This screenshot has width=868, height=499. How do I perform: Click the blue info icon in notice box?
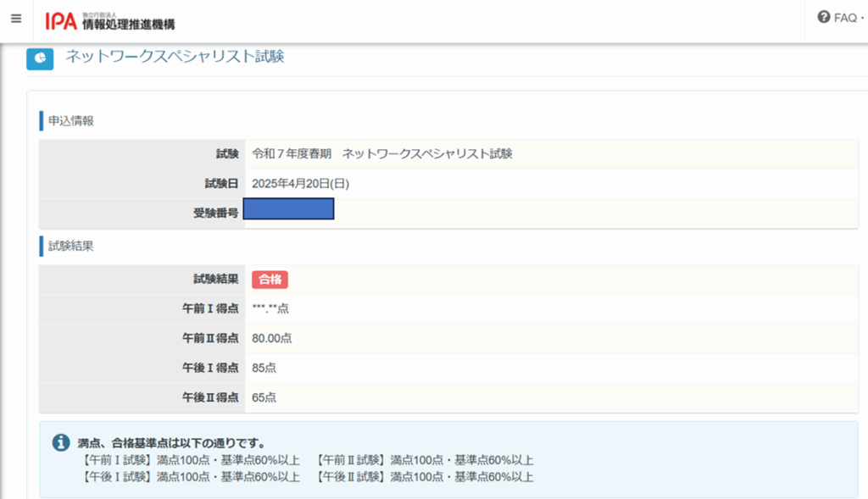(60, 443)
